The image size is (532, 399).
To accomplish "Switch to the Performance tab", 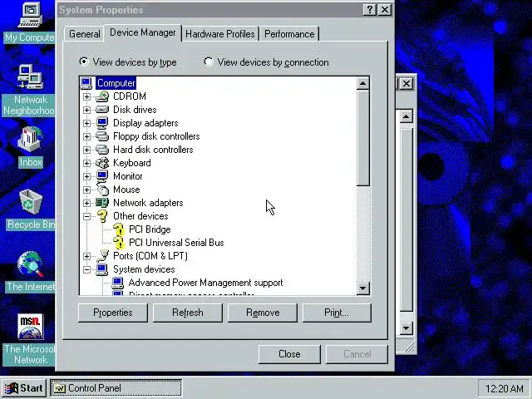I will coord(289,34).
